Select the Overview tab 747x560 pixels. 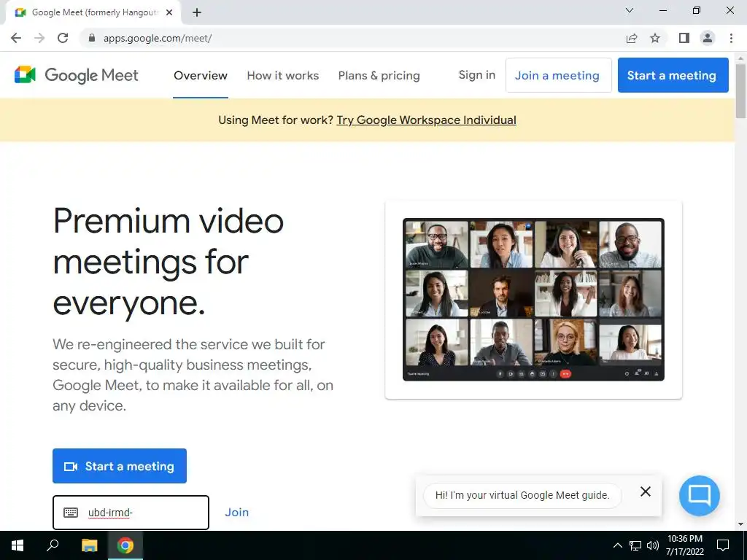point(201,75)
